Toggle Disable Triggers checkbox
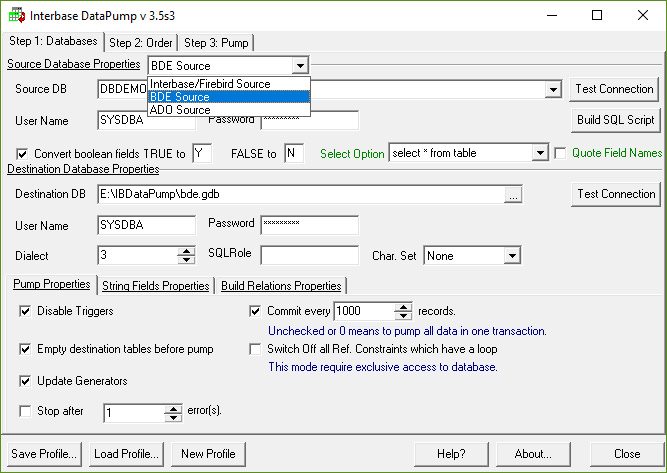This screenshot has width=667, height=473. (25, 311)
